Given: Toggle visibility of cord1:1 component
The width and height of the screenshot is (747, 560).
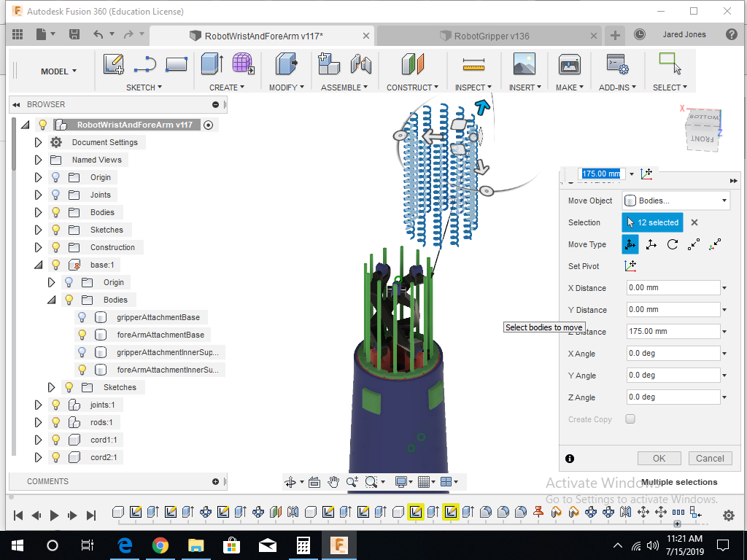Looking at the screenshot, I should (x=55, y=440).
